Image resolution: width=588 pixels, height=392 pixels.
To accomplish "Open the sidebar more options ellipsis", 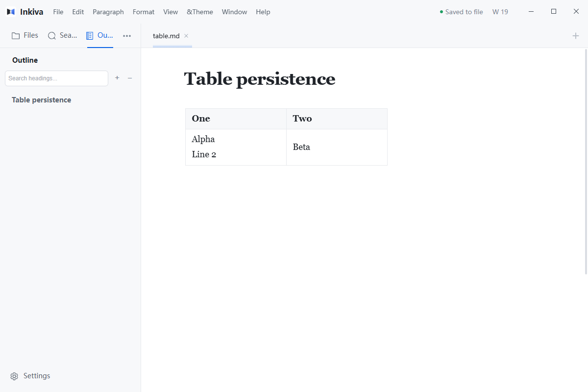I will [127, 36].
